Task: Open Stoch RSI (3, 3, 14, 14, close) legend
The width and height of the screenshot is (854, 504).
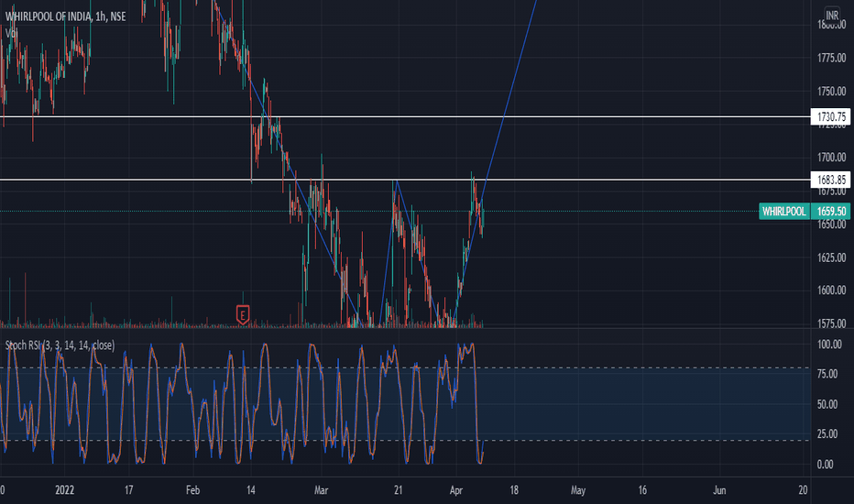Action: point(60,345)
